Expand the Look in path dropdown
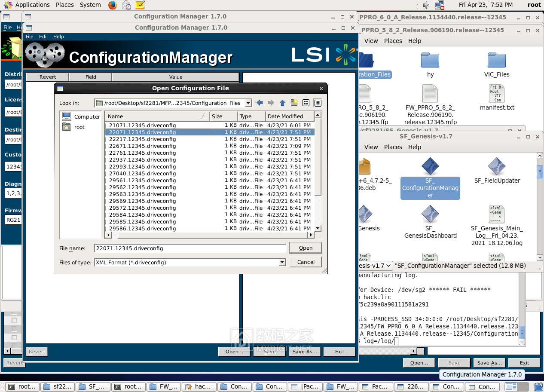This screenshot has height=392, width=544. click(248, 103)
